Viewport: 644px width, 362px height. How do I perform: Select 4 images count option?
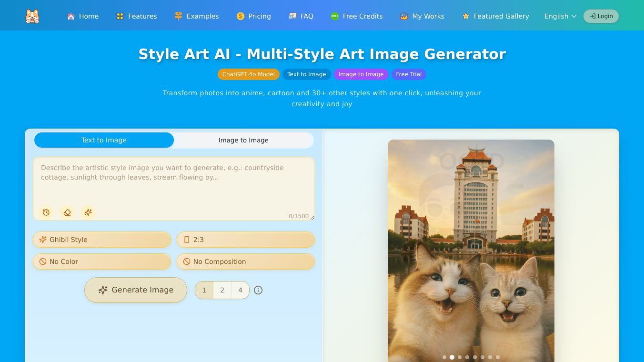click(x=240, y=290)
